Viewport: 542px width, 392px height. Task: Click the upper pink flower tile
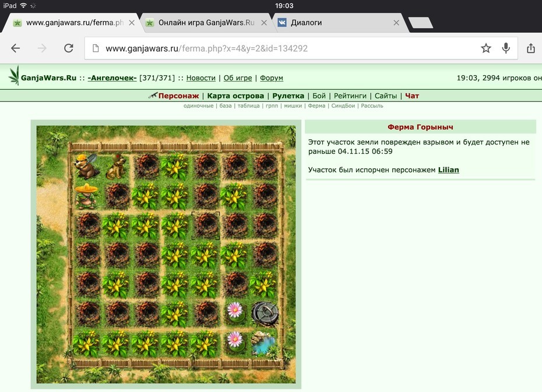pos(235,313)
